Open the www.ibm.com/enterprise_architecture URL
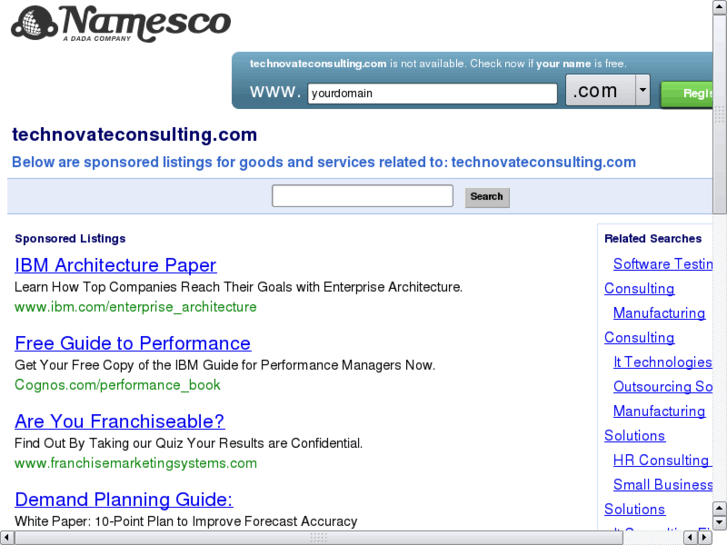This screenshot has width=727, height=545. 135,307
